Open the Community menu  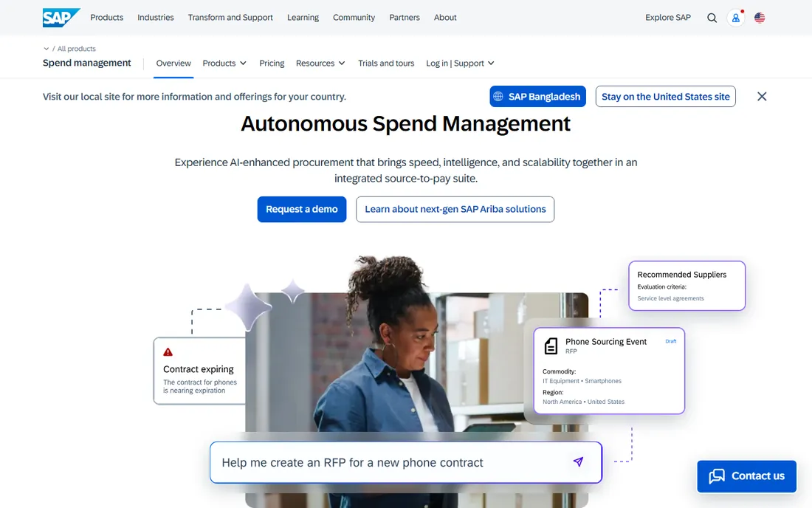pos(354,18)
